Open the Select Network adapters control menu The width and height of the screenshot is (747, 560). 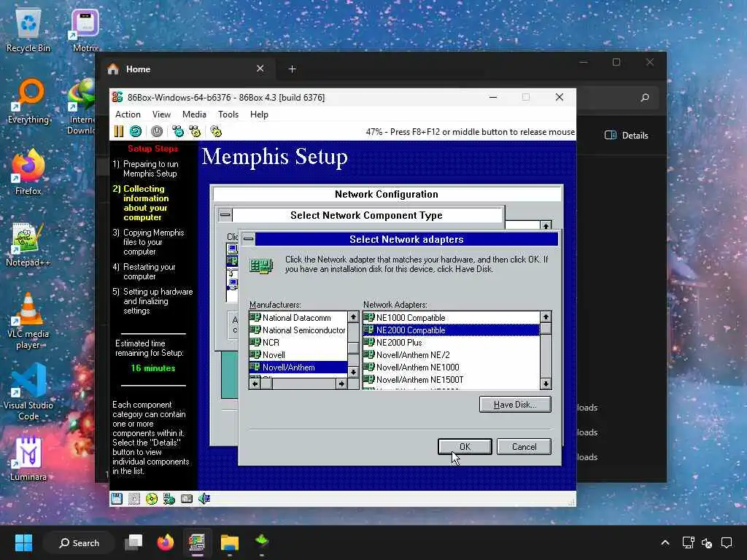(x=248, y=239)
